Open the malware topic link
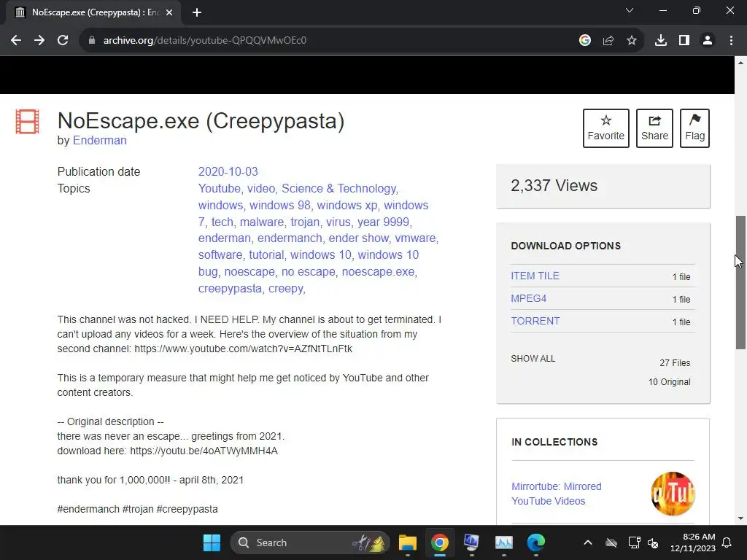The width and height of the screenshot is (747, 560). (262, 222)
